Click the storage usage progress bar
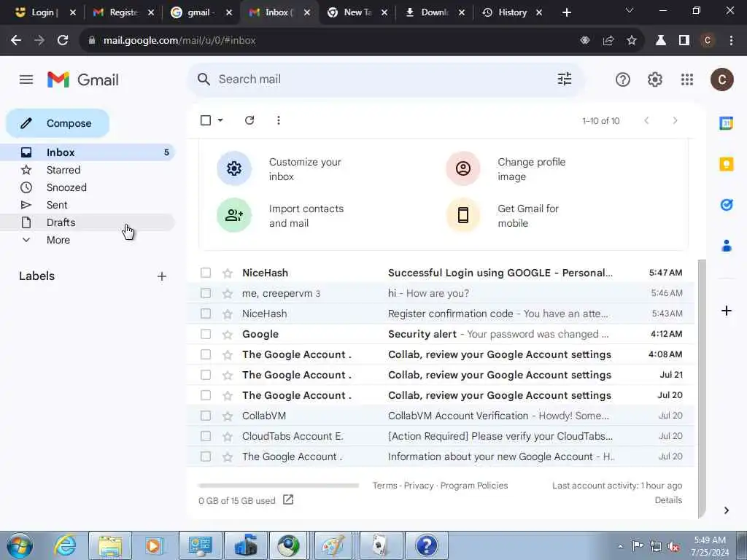The height and width of the screenshot is (560, 747). pos(279,486)
